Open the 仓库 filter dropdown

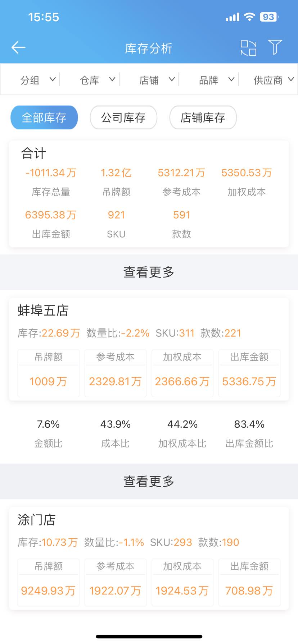click(97, 80)
